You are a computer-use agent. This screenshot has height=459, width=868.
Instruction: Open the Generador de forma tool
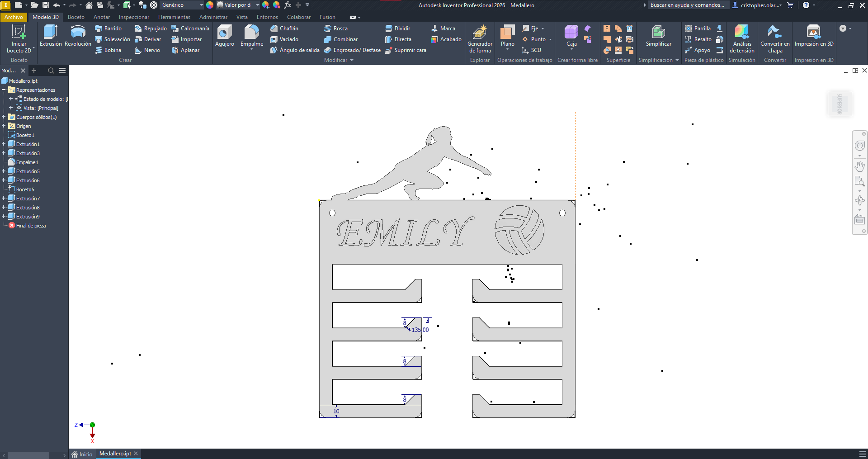[480, 39]
